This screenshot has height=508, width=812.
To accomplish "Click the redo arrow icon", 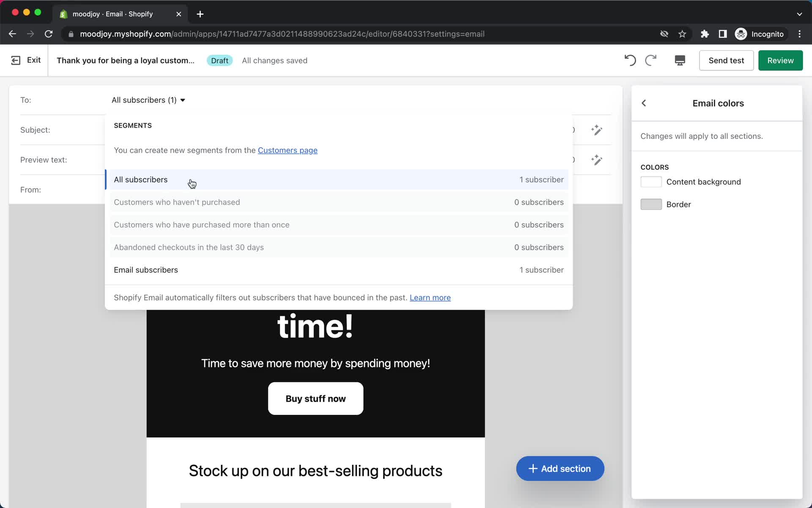I will click(650, 60).
